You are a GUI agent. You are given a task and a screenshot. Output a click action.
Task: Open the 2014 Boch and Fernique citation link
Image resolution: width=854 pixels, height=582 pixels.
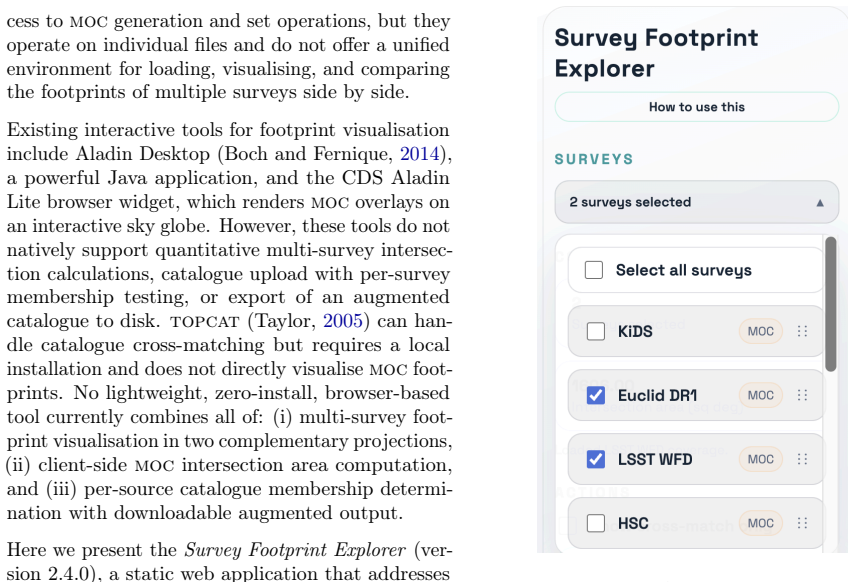(419, 154)
